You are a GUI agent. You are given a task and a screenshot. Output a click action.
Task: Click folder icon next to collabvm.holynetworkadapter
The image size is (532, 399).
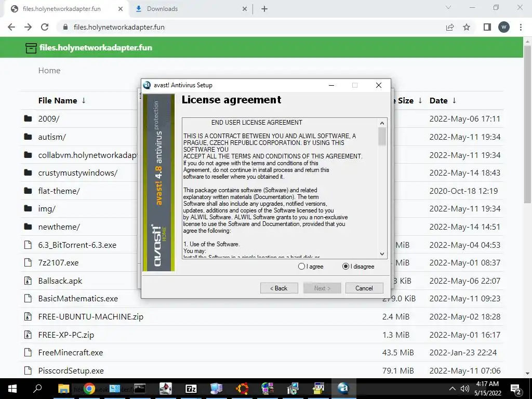pos(28,155)
